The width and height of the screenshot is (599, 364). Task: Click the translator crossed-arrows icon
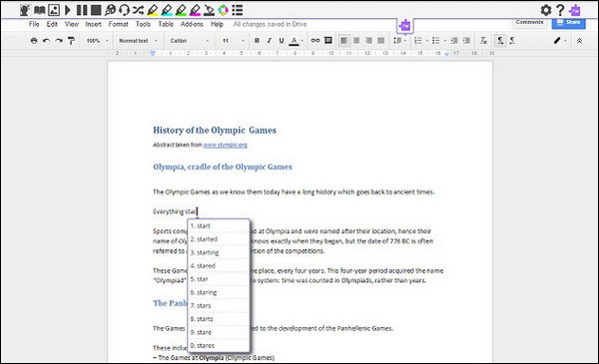pyautogui.click(x=138, y=10)
